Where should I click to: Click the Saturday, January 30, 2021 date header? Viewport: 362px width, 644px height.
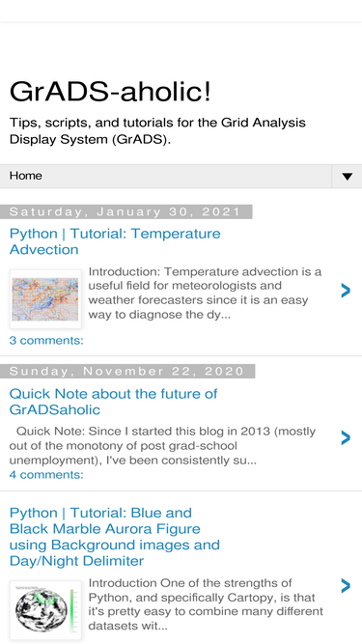click(x=126, y=211)
